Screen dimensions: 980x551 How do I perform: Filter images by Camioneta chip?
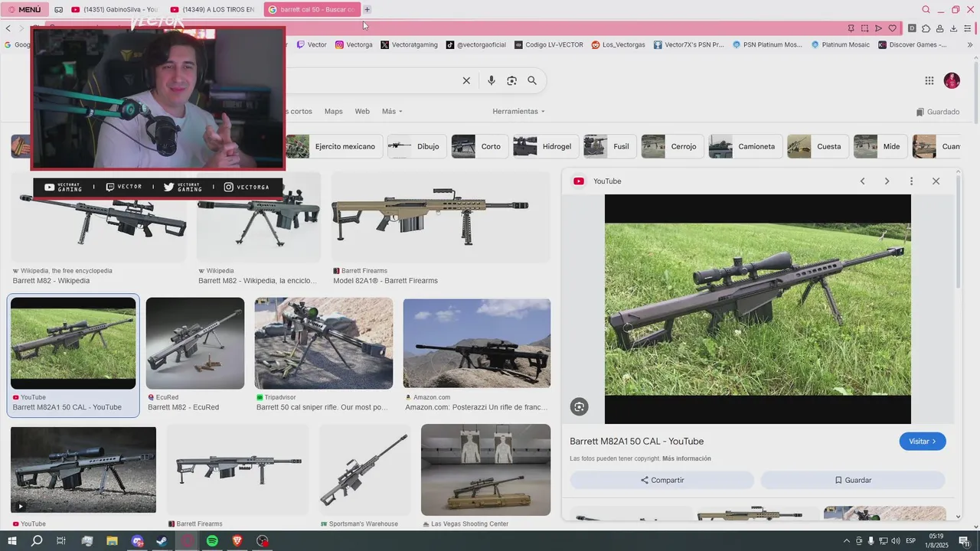tap(745, 146)
